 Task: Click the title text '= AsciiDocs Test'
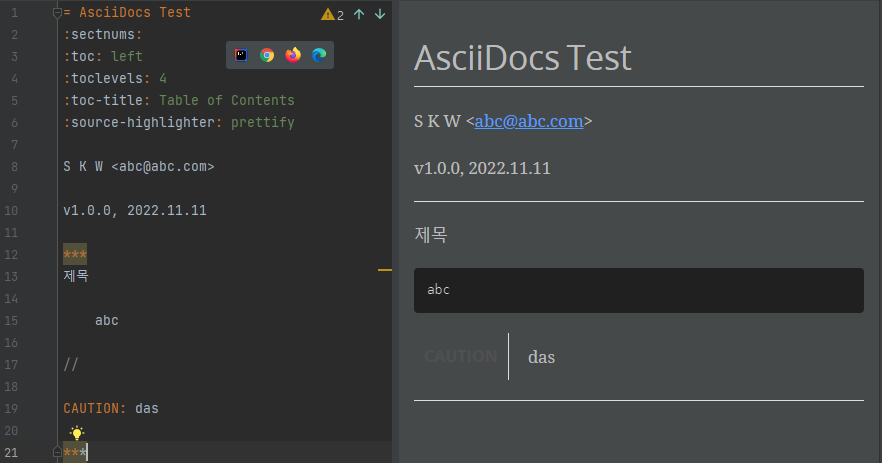[127, 12]
